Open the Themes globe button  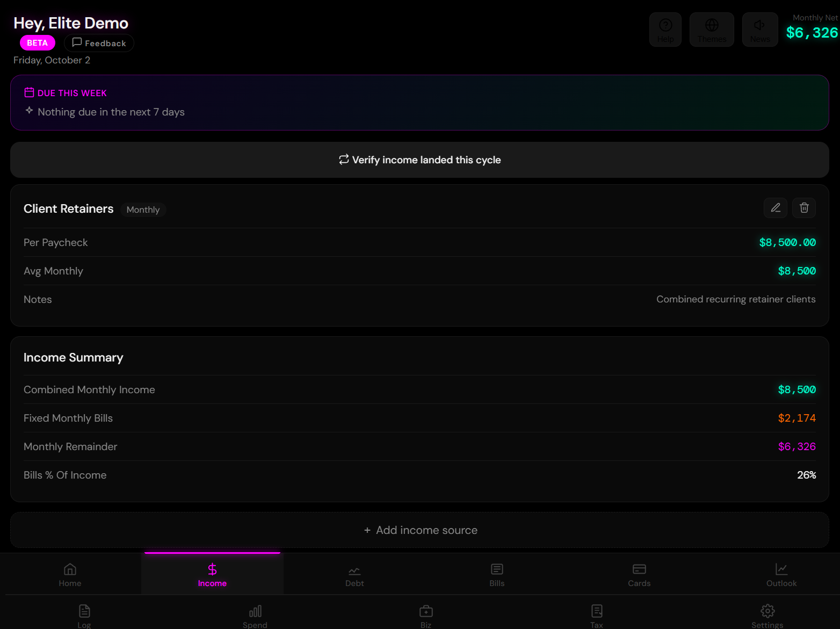(712, 30)
